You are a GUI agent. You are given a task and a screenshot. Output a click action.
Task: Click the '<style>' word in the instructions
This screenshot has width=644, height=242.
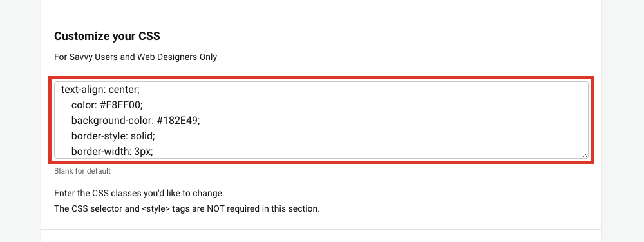pos(155,208)
